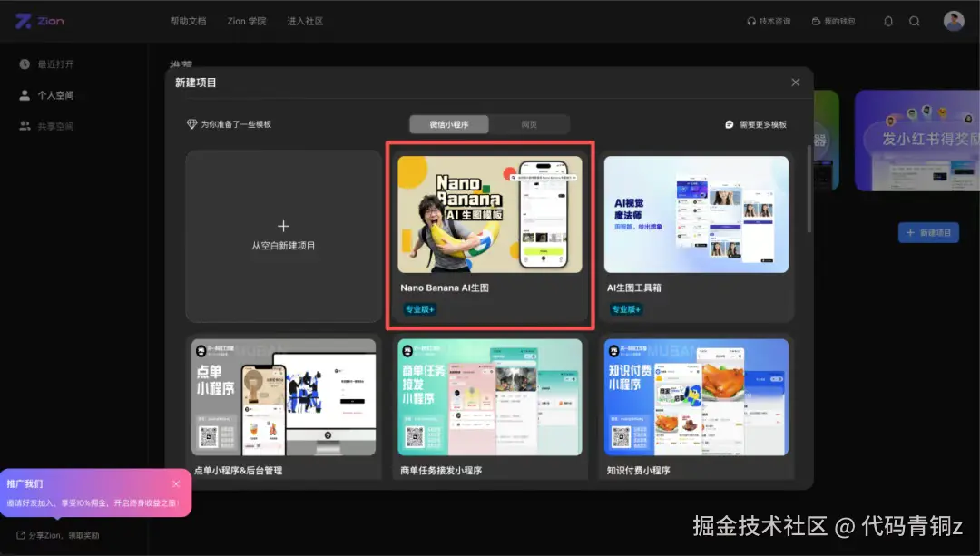This screenshot has width=980, height=556.
Task: Go to 进入社区 community link
Action: pos(305,21)
